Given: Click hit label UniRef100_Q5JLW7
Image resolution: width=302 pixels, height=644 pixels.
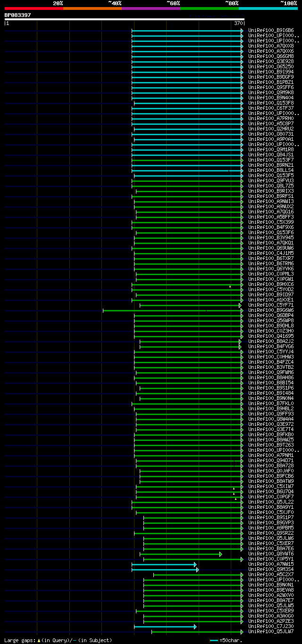Looking at the screenshot, I should [271, 632].
